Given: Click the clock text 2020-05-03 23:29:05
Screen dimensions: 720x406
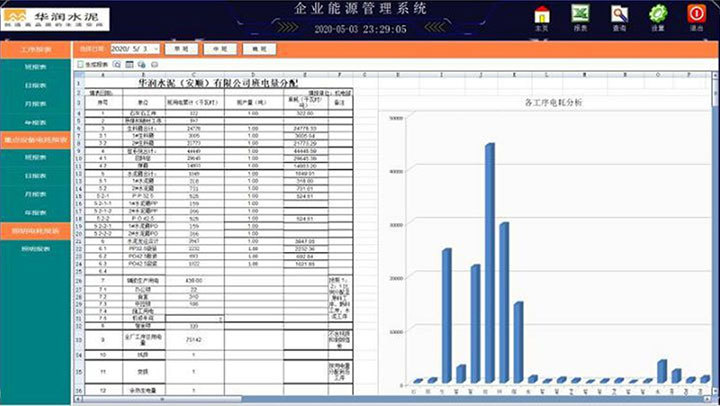Looking at the screenshot, I should tap(360, 29).
